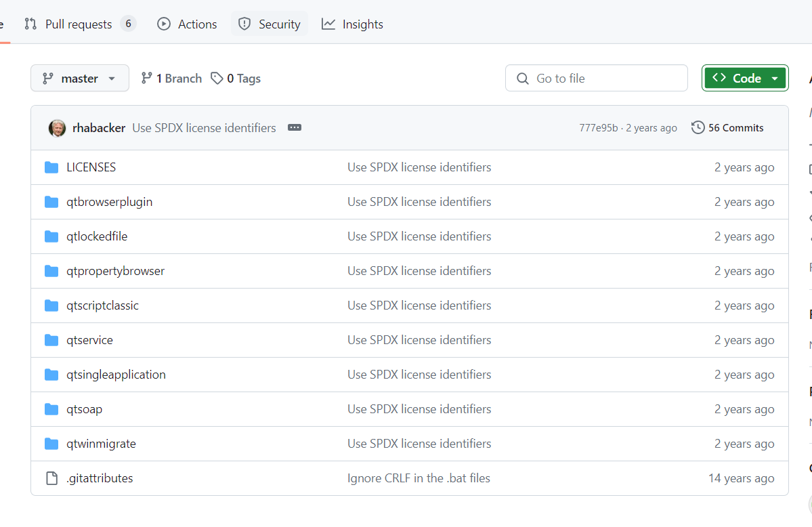Viewport: 812px width, 527px height.
Task: Click the Pull requests merge icon
Action: tap(30, 24)
